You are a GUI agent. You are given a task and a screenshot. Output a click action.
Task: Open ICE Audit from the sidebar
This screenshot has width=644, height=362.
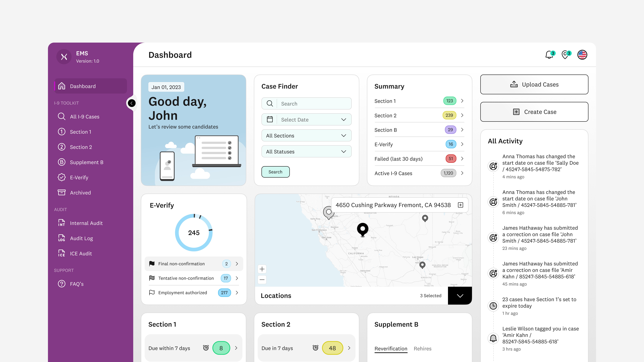(81, 254)
